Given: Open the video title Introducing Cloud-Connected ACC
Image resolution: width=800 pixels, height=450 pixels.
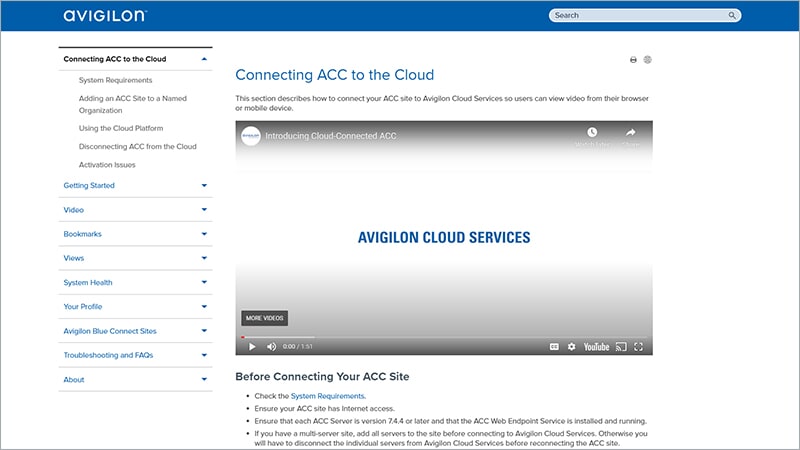Looking at the screenshot, I should pyautogui.click(x=331, y=136).
